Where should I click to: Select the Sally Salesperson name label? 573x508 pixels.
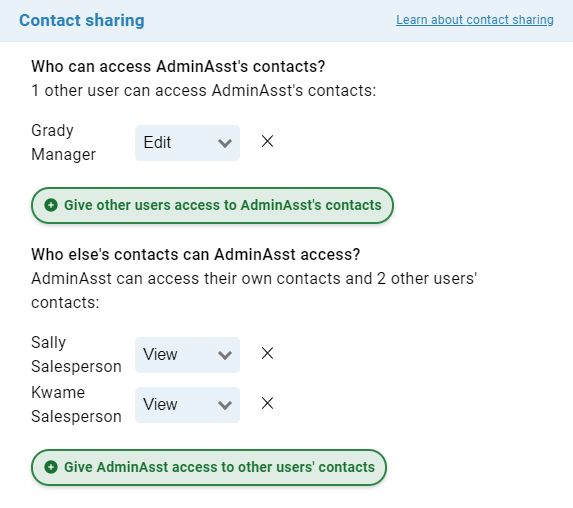(76, 355)
